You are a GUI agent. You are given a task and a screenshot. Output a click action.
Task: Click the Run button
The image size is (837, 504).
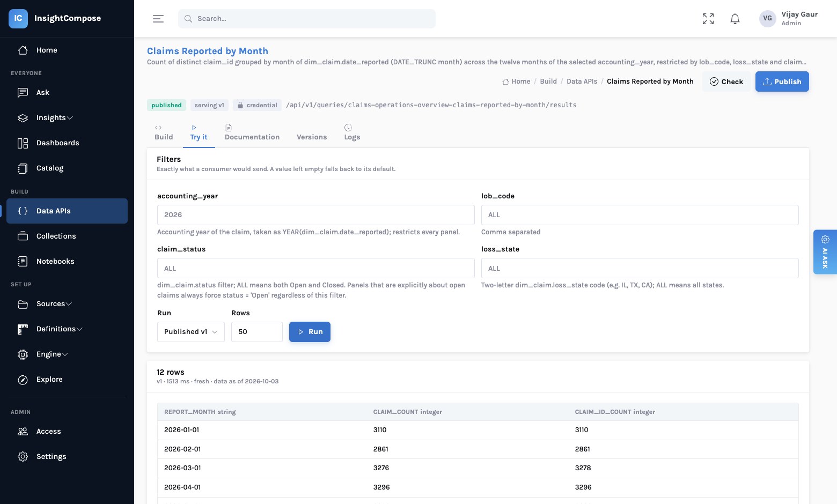[310, 332]
